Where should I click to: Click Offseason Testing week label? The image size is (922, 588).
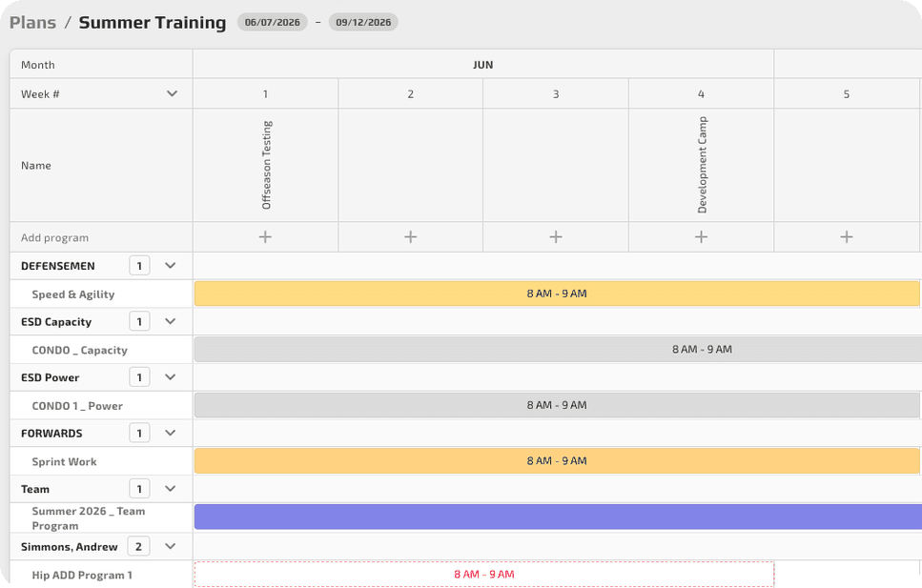(266, 165)
